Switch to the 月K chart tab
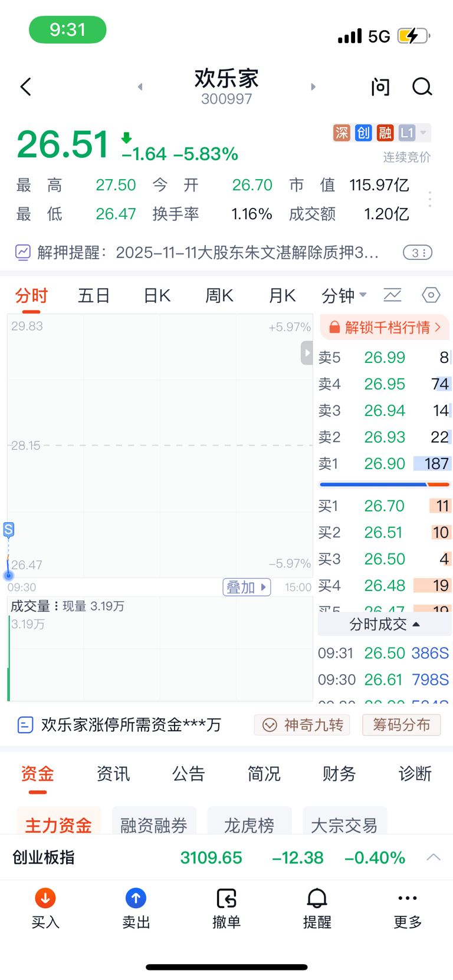The height and width of the screenshot is (980, 453). 282,295
